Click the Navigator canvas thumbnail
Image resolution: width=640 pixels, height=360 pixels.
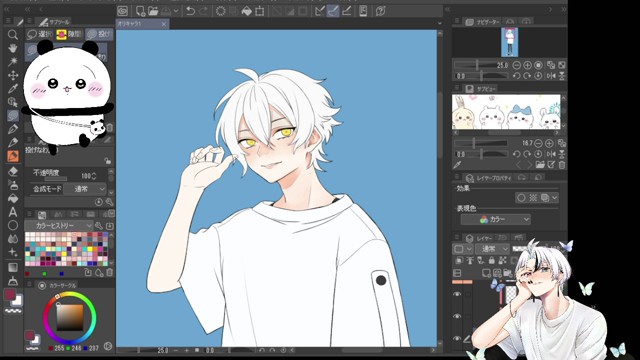(509, 42)
